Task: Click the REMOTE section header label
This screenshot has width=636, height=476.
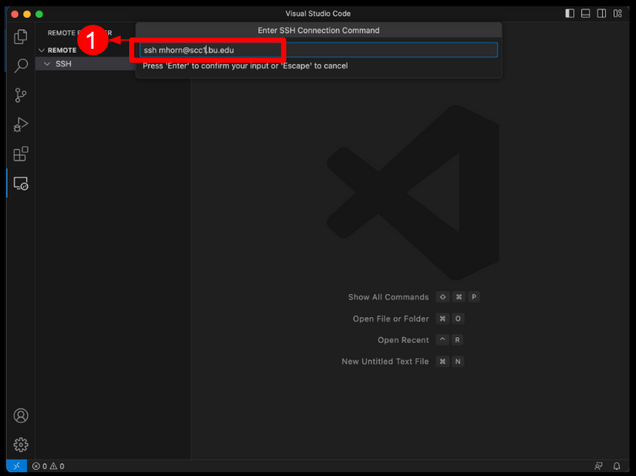Action: 62,50
